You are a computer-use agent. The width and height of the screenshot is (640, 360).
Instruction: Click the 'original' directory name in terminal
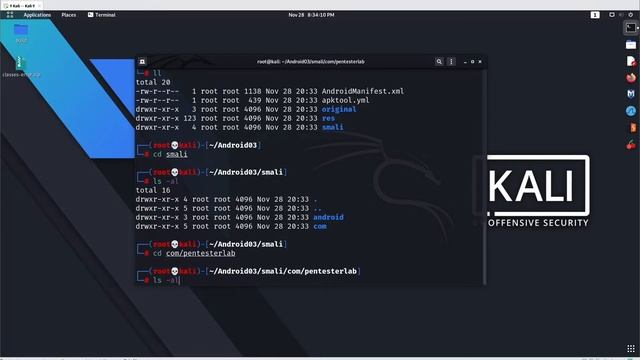[x=339, y=109]
